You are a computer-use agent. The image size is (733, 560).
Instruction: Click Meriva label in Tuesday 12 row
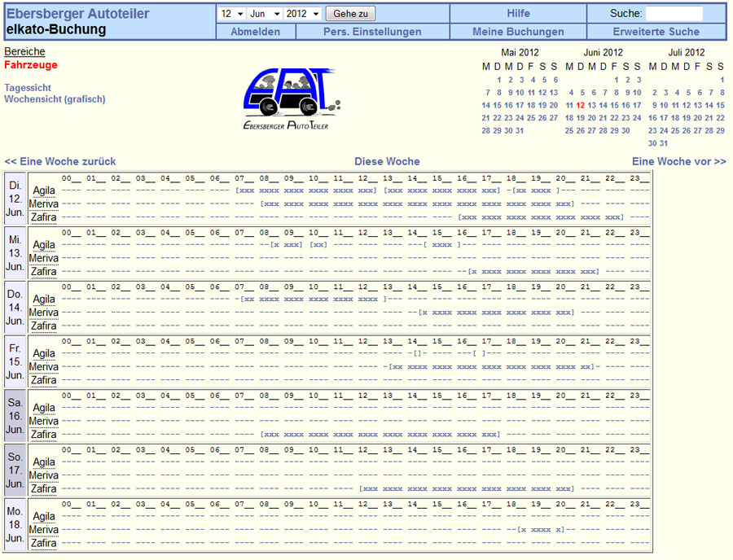click(x=44, y=204)
